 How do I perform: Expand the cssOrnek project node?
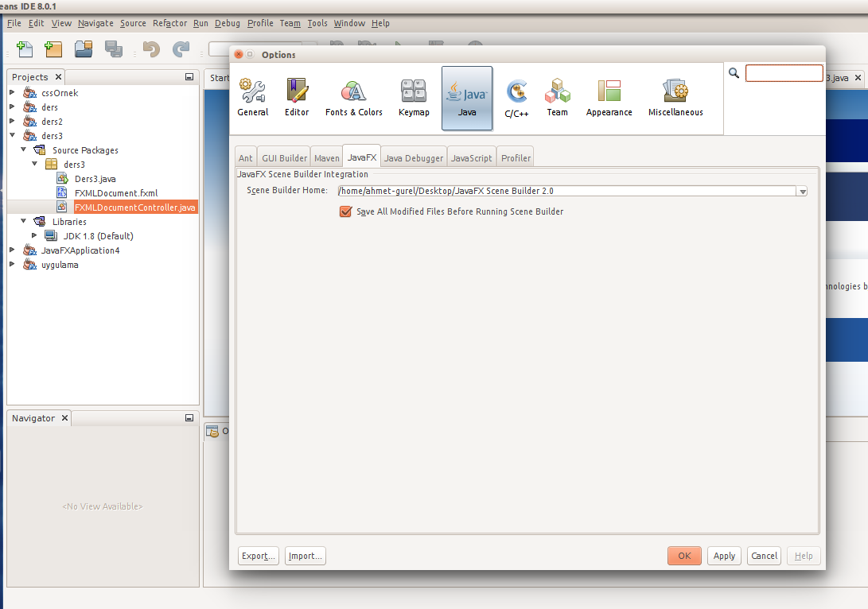[x=12, y=91]
